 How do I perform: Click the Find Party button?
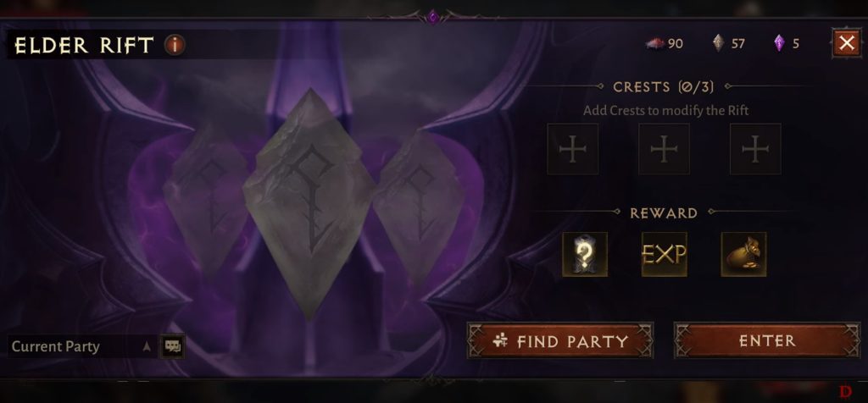[x=560, y=340]
